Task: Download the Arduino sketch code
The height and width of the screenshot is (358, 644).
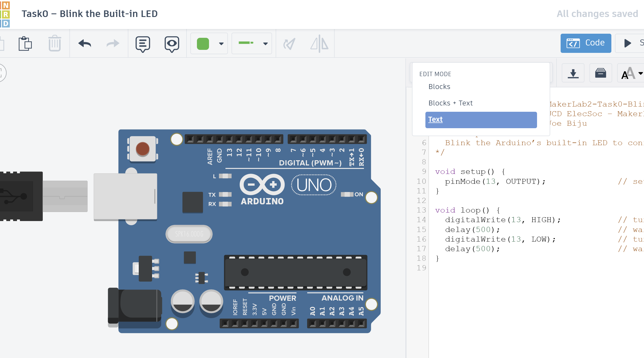Action: pyautogui.click(x=573, y=73)
